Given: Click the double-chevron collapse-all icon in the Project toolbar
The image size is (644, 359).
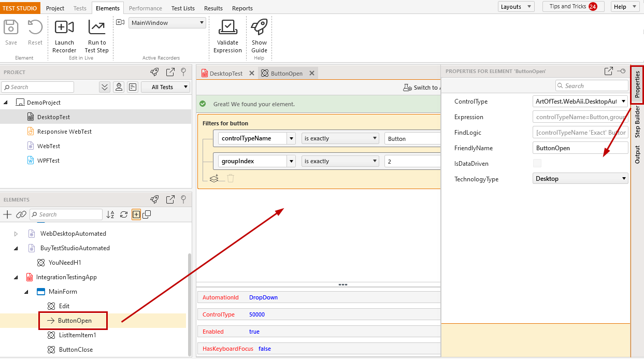Looking at the screenshot, I should click(x=105, y=87).
